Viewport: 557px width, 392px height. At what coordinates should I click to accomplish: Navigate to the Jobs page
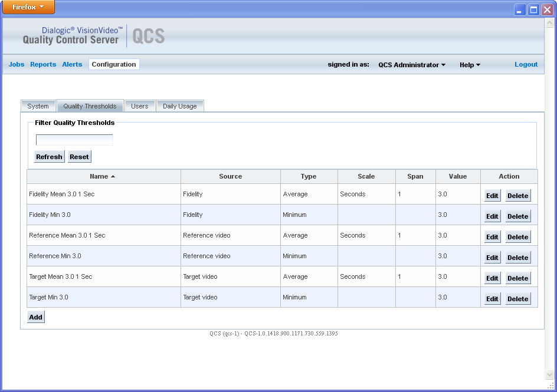point(16,64)
